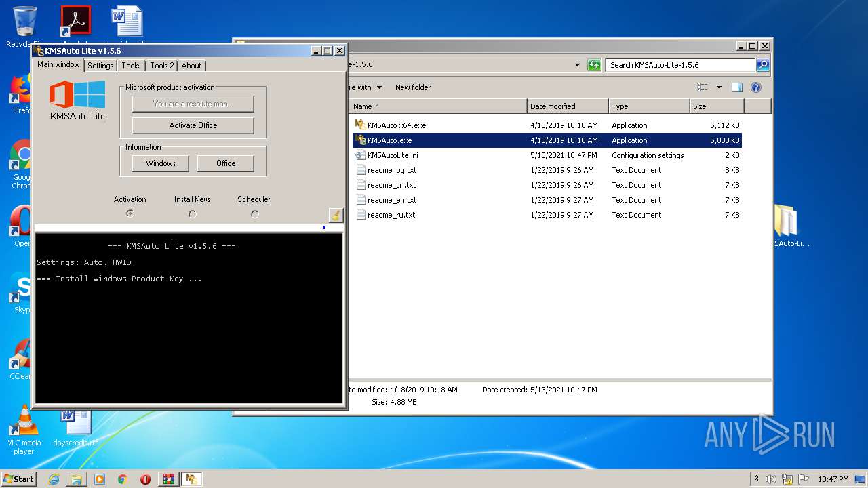Select KMSAuto.exe application file icon
This screenshot has height=488, width=868.
click(360, 140)
